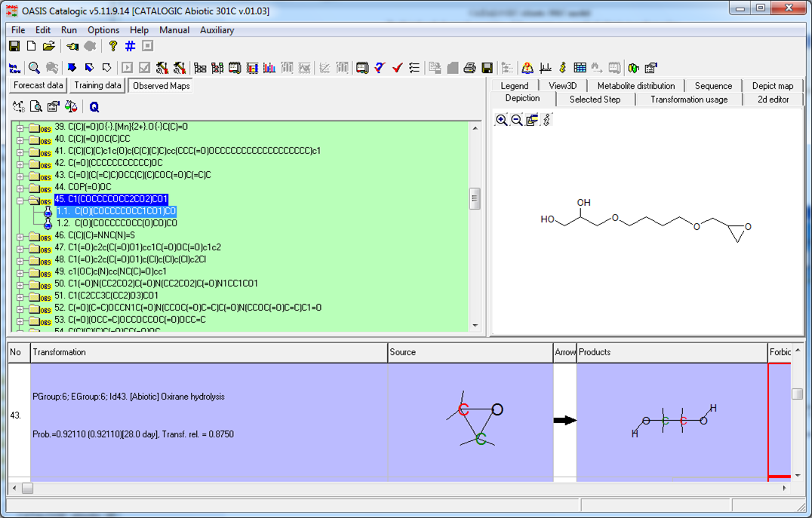The width and height of the screenshot is (812, 518).
Task: Zoom in on the depiction
Action: pos(501,120)
